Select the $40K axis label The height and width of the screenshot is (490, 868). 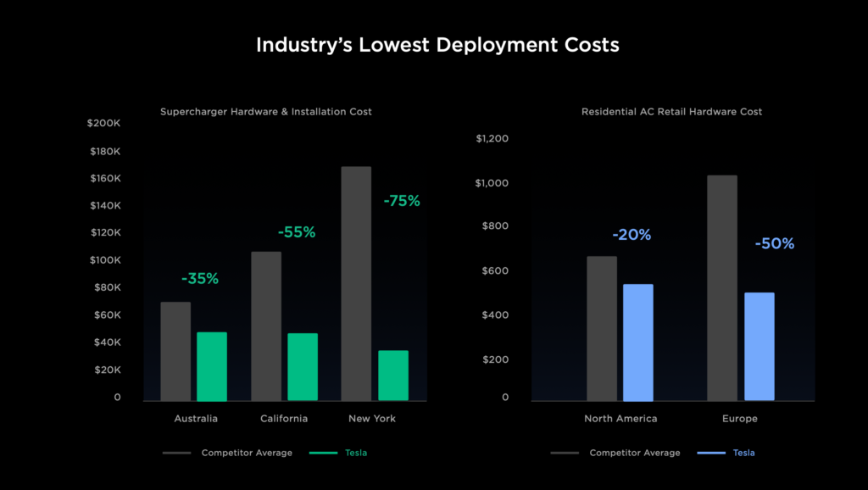pyautogui.click(x=108, y=342)
